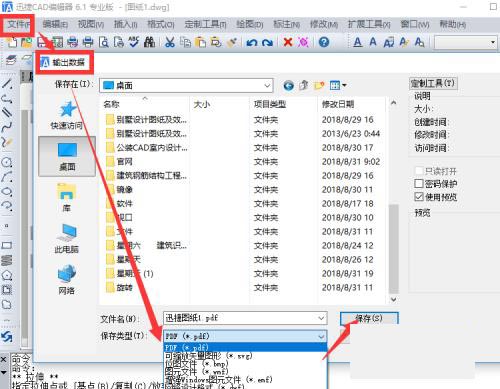
Task: Expand the save-in location dropdown
Action: coord(267,86)
